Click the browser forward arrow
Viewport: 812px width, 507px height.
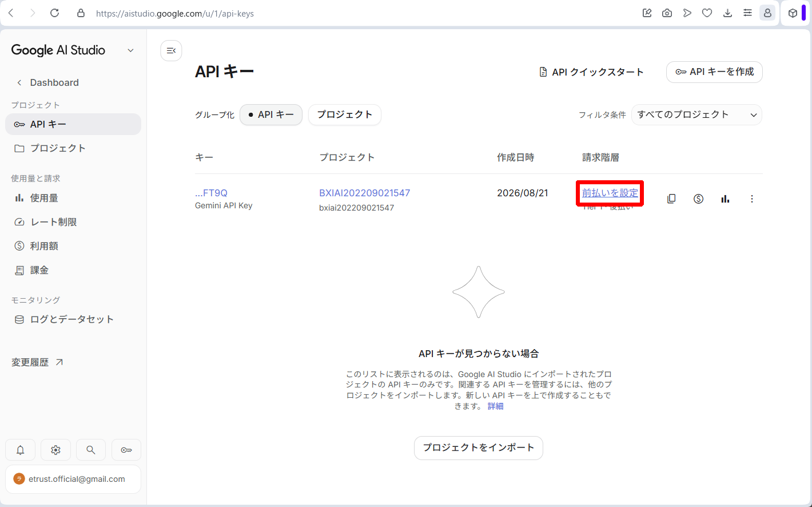pos(33,13)
